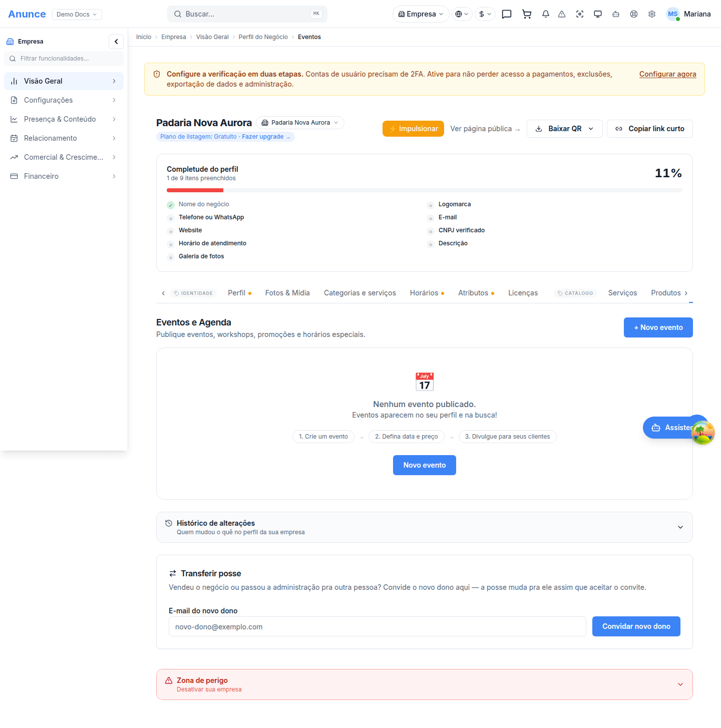Image resolution: width=721 pixels, height=728 pixels.
Task: Collapse the sidebar with the chevron button
Action: click(116, 42)
